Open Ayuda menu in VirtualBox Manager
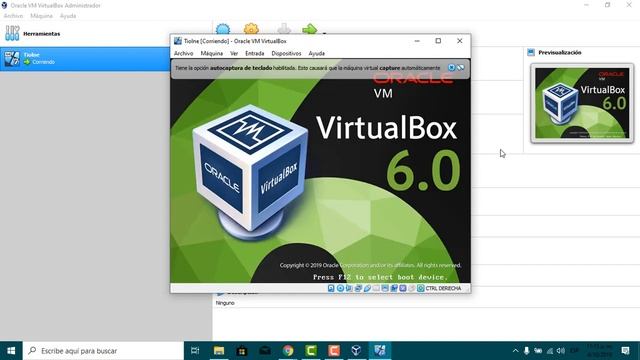Screen dimensions: 640x360 (68, 16)
